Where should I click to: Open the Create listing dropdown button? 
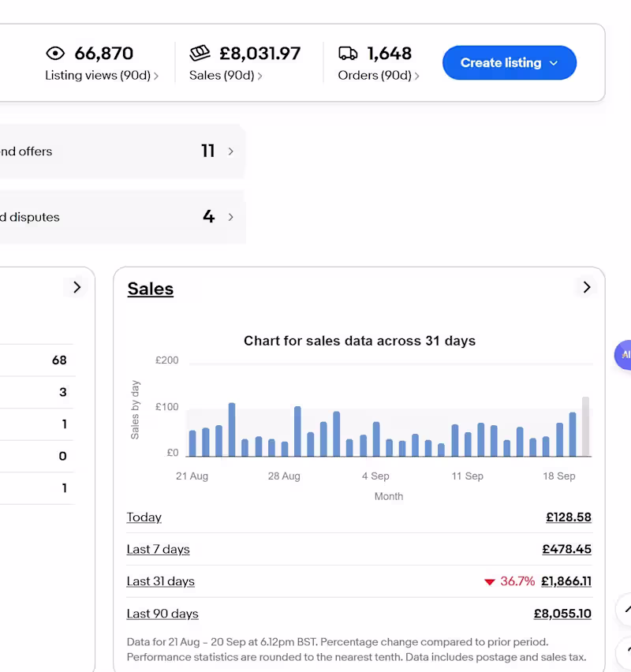pos(510,62)
